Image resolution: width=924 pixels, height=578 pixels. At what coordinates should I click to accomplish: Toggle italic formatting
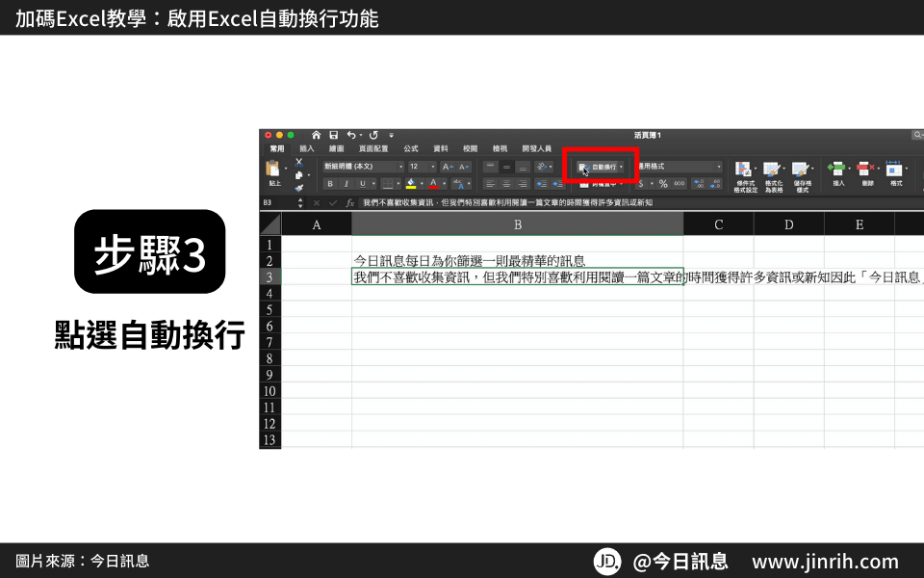[346, 184]
